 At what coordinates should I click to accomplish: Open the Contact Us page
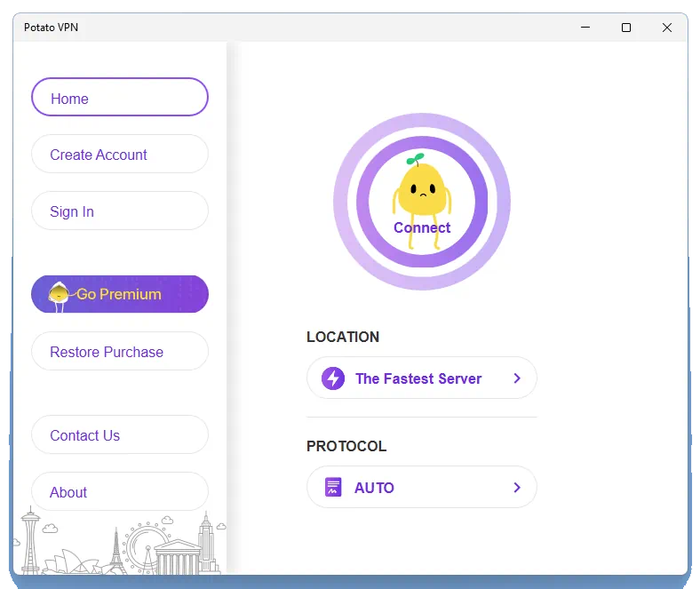tap(119, 435)
